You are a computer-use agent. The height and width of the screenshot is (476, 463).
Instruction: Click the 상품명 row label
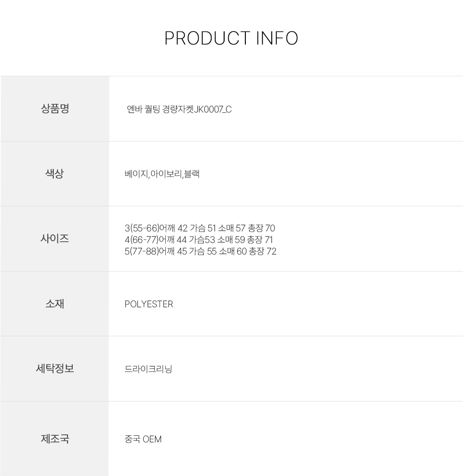tap(55, 109)
